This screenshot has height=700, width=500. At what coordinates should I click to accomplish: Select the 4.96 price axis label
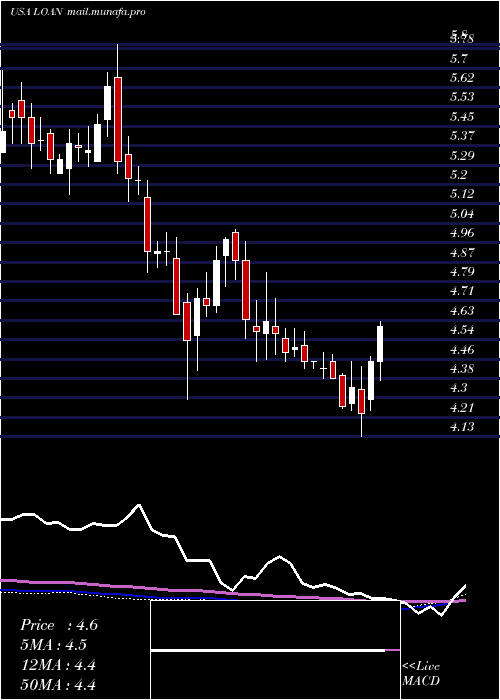462,233
